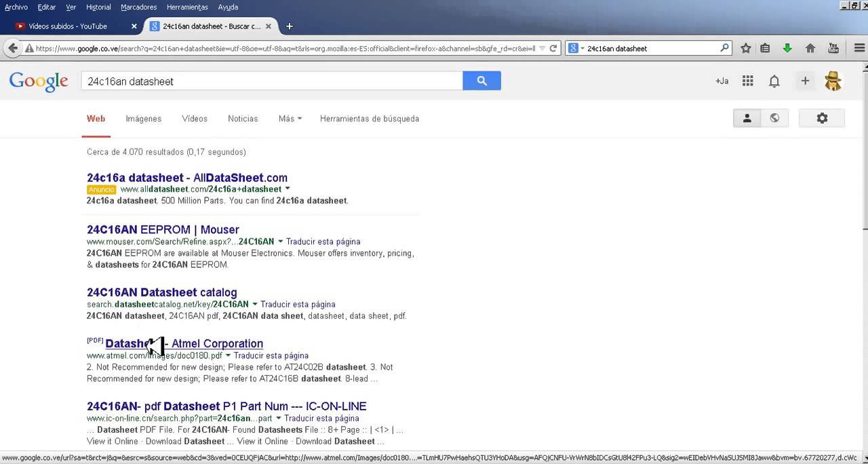Click the magnifier in browser search box
The height and width of the screenshot is (464, 868).
click(x=724, y=48)
